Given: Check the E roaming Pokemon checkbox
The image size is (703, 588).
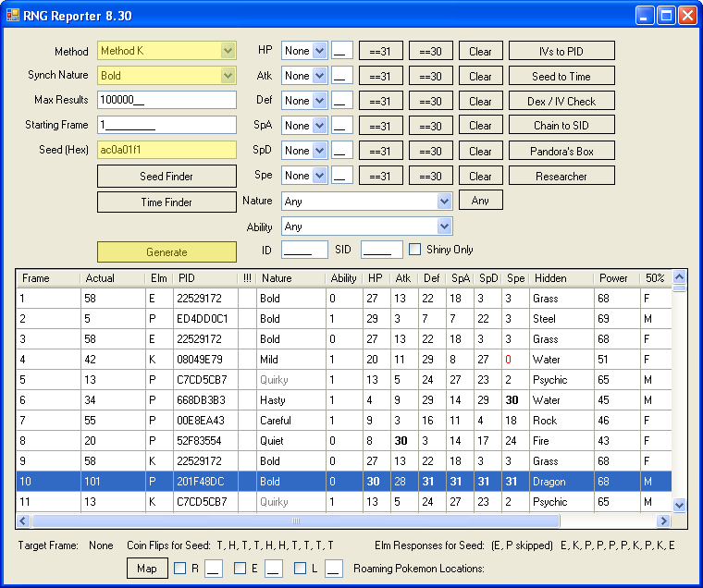Looking at the screenshot, I should coord(240,569).
